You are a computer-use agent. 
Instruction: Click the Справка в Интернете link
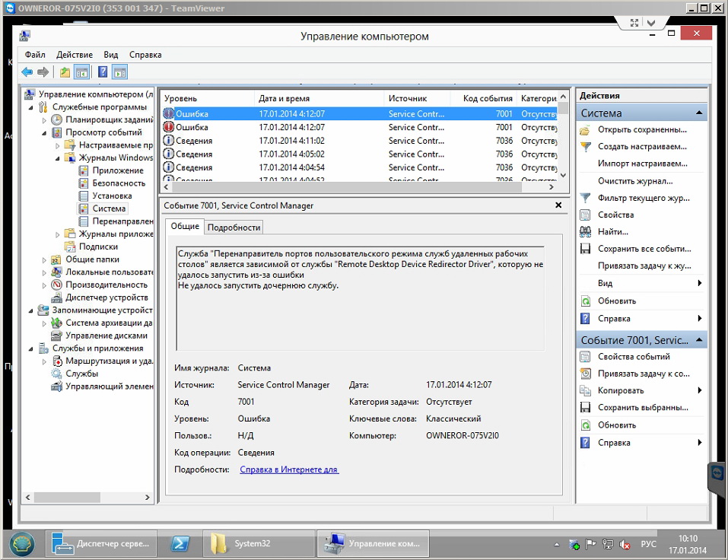tap(289, 469)
